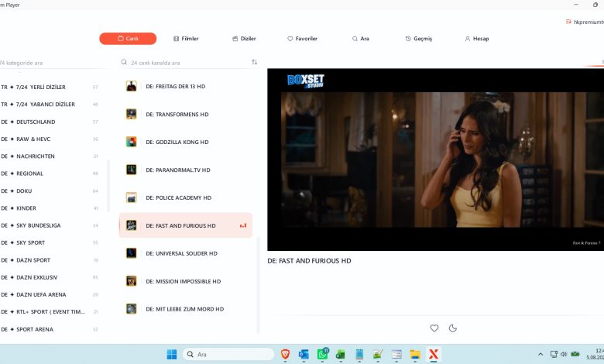Viewport: 604px width, 364px height.
Task: Open DE RTL+ SPORT event category
Action: point(50,311)
